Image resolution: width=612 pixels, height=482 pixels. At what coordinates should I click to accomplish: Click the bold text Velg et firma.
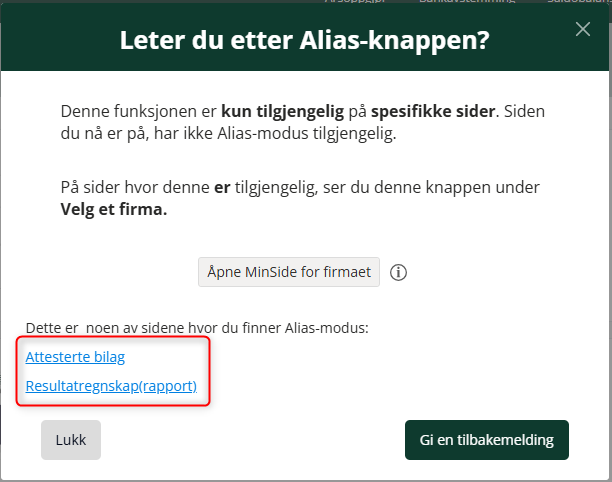[114, 209]
